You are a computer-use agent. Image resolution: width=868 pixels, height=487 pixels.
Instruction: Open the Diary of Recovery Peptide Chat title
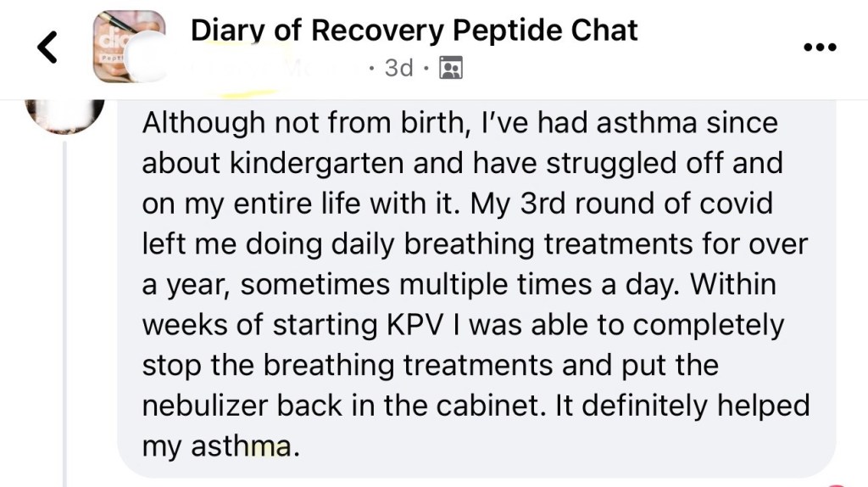[x=414, y=31]
